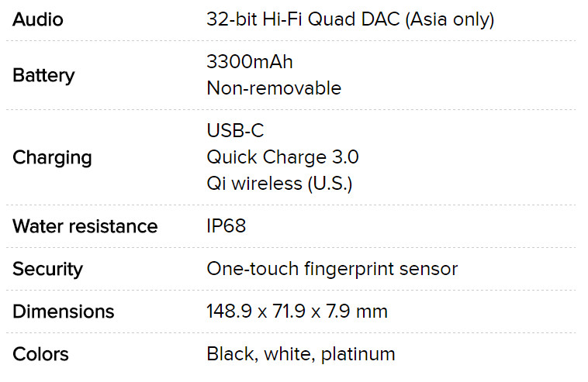The width and height of the screenshot is (588, 382).
Task: Select the 3300mAh battery value
Action: click(250, 62)
